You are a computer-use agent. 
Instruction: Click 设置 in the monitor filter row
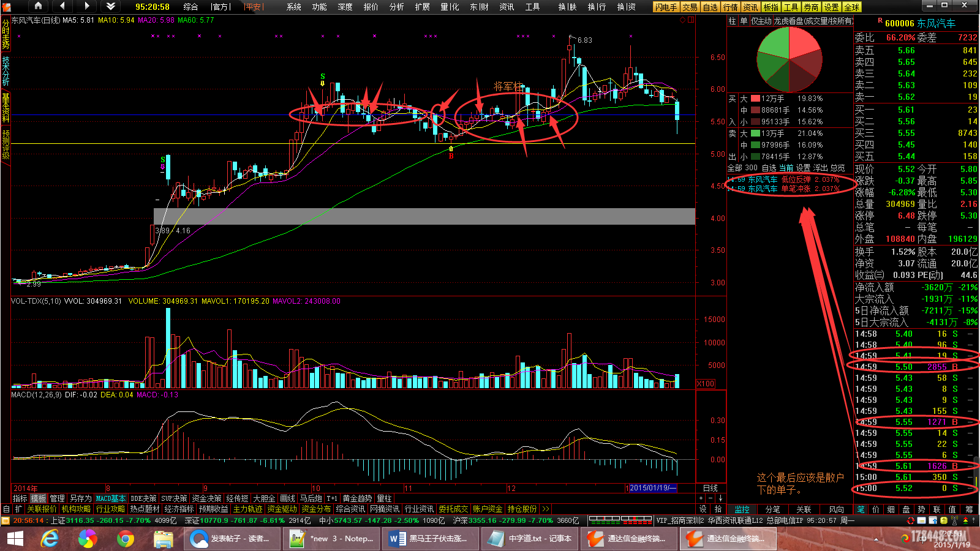click(x=803, y=168)
